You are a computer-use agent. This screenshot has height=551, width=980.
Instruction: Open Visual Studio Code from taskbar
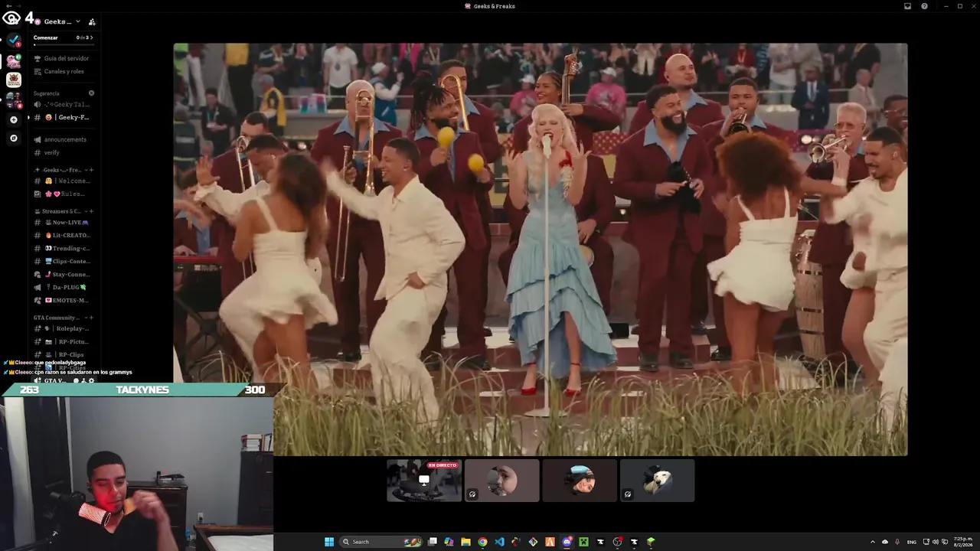tap(499, 542)
